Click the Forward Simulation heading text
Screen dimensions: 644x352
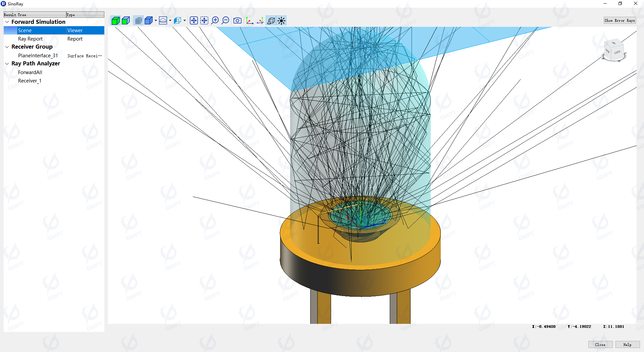(x=38, y=22)
